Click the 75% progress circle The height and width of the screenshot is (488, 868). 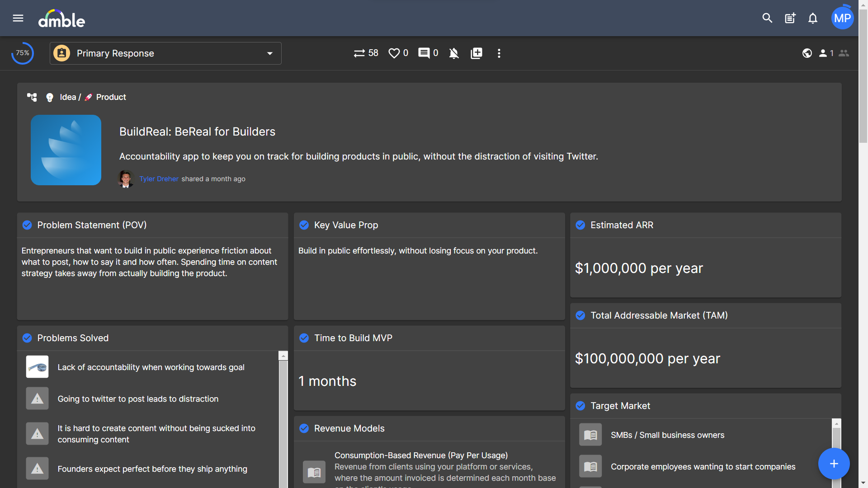(23, 53)
